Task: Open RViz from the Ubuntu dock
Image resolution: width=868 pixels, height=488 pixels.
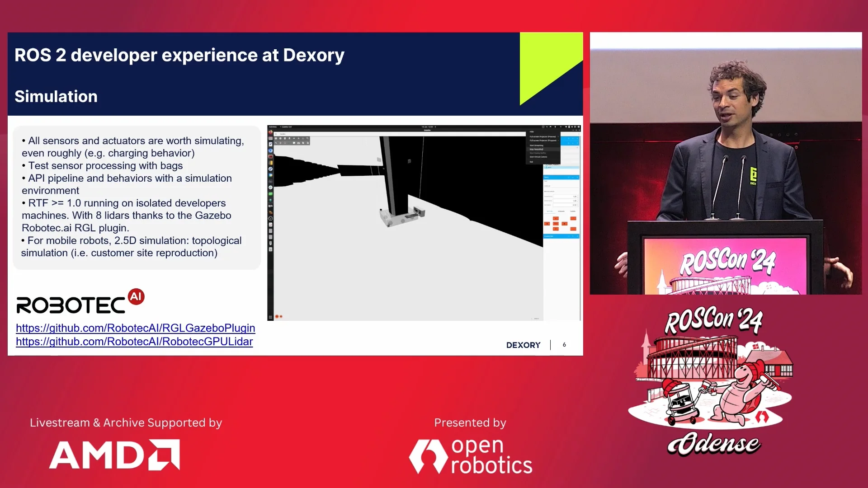Action: (270, 206)
